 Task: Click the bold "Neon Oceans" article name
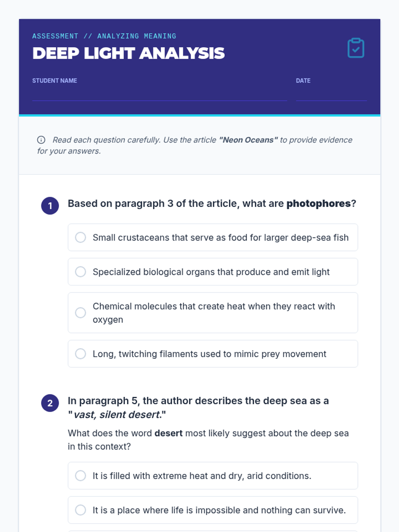click(x=248, y=140)
